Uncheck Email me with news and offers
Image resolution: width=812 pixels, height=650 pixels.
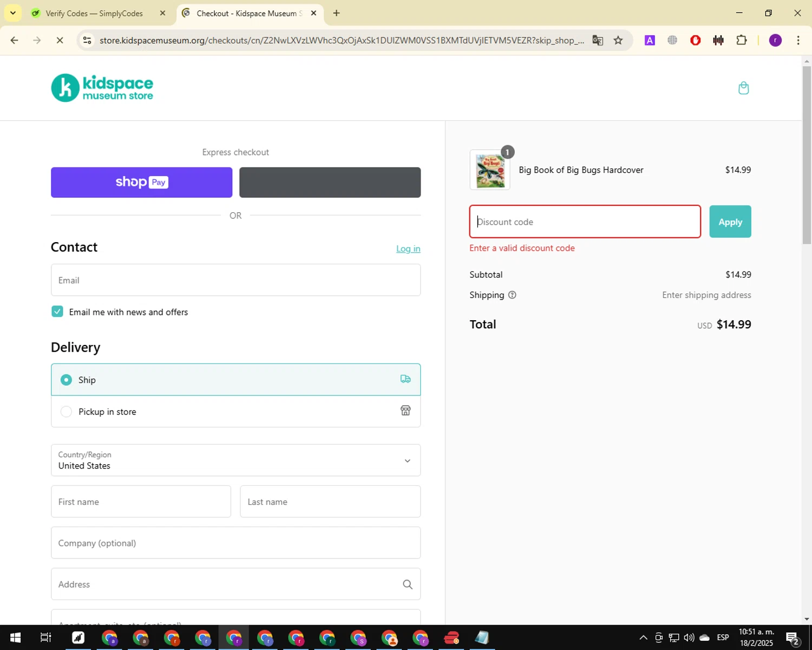click(x=57, y=311)
